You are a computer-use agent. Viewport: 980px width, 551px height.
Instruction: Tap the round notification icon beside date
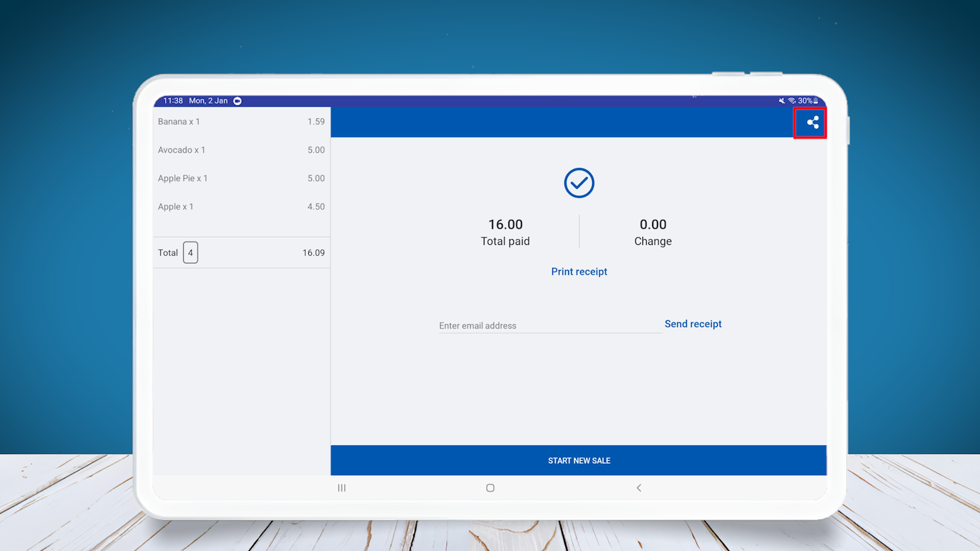point(237,101)
